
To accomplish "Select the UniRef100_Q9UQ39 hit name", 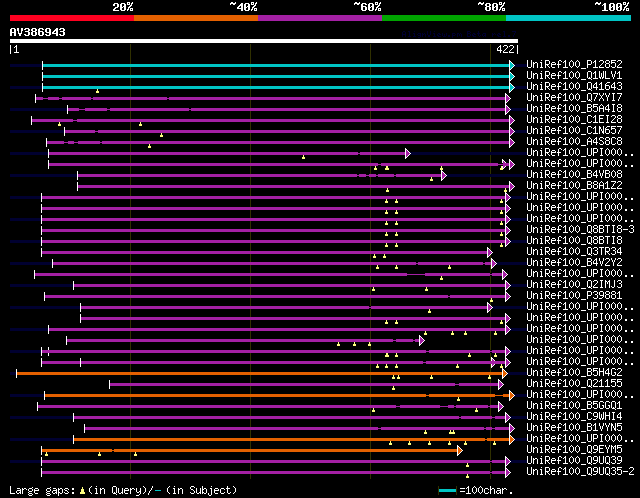I will (x=574, y=460).
